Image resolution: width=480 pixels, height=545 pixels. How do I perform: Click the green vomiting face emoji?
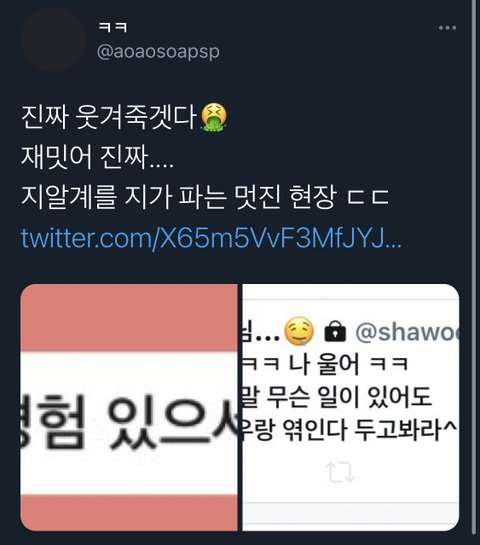214,117
